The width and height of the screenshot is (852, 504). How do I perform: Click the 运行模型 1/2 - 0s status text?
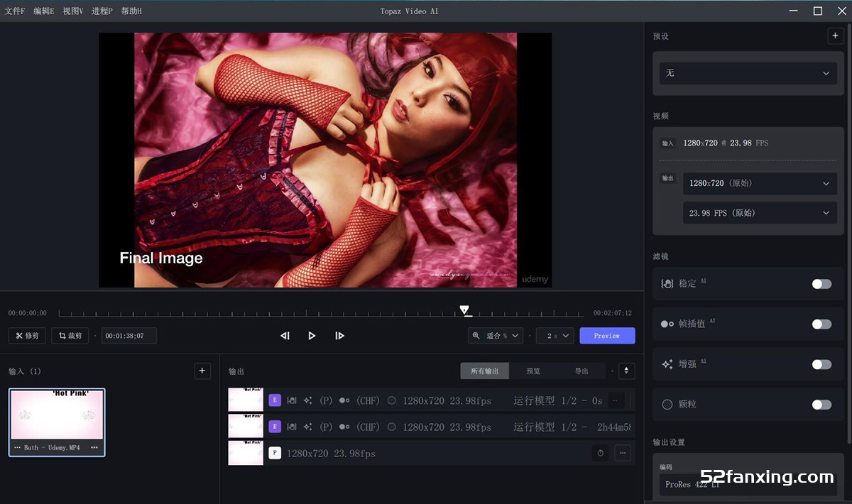pyautogui.click(x=558, y=400)
